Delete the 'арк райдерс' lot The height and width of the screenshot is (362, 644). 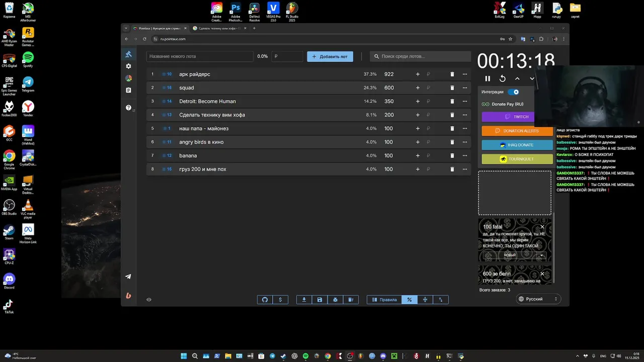coord(452,74)
